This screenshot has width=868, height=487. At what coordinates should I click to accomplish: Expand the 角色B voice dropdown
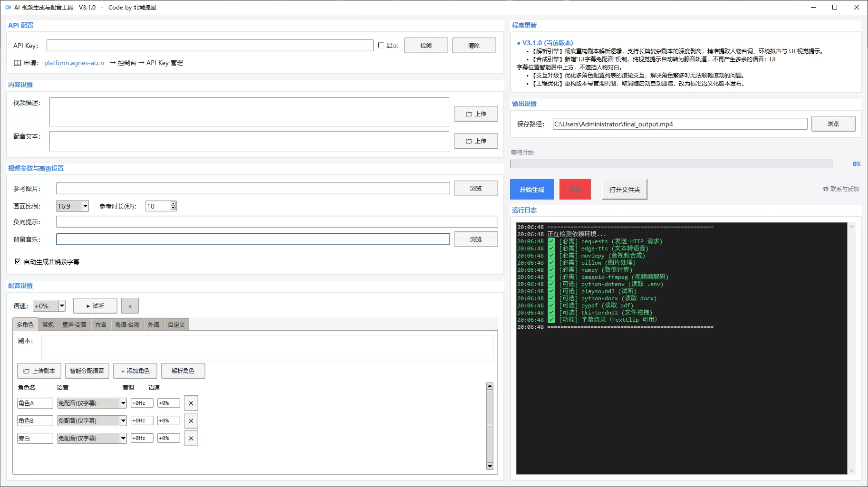pyautogui.click(x=123, y=421)
